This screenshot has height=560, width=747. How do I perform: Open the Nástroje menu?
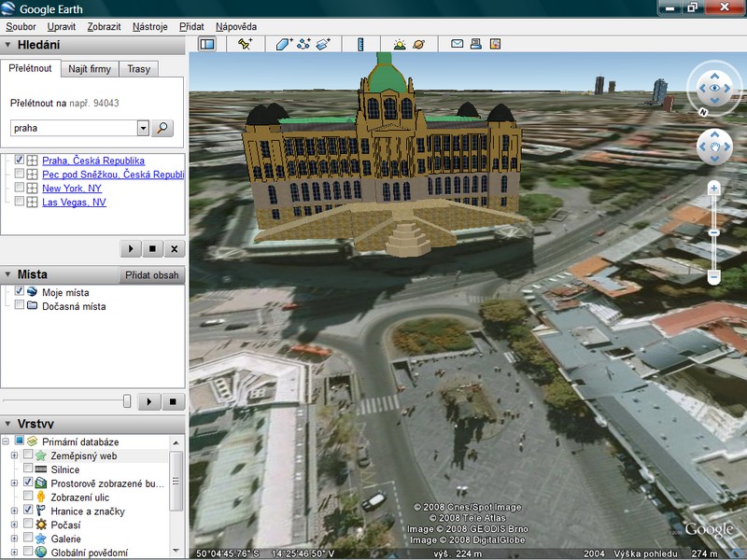[x=150, y=27]
